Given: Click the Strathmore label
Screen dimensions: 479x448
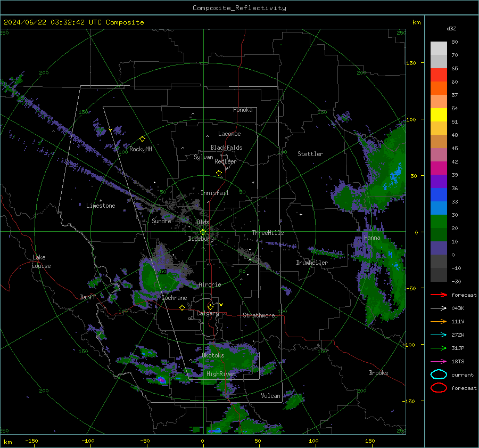Looking at the screenshot, I should (x=259, y=315).
